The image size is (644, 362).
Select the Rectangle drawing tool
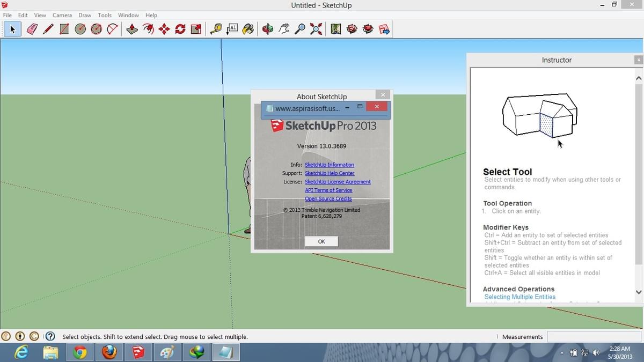tap(64, 29)
